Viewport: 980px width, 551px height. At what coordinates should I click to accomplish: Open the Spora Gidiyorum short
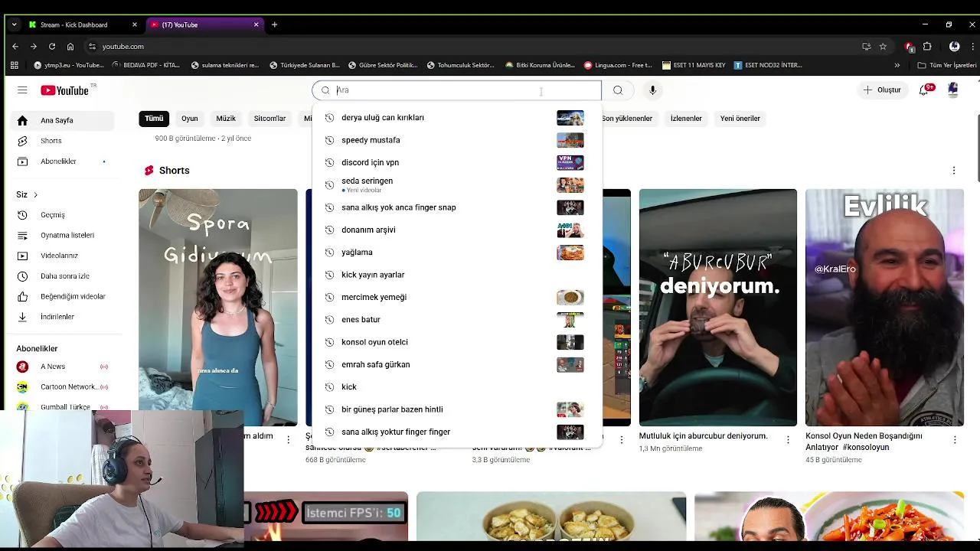point(218,308)
